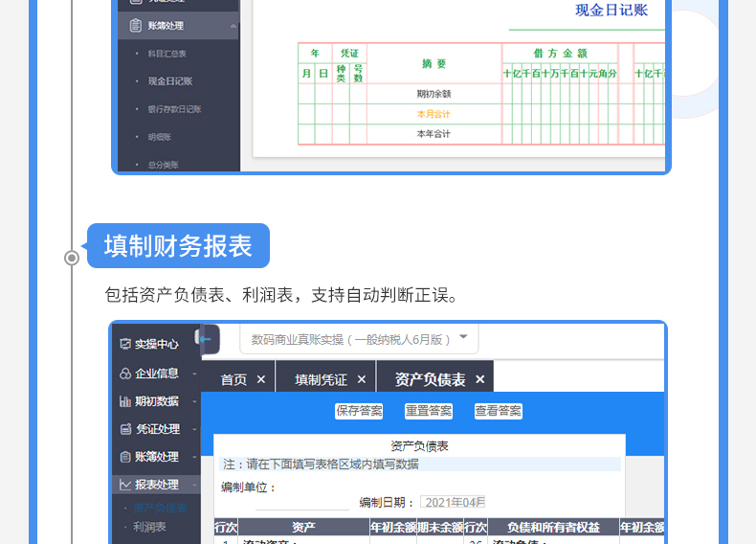Click the 凭证处理 sidebar icon
Viewport: 756px width, 544px height.
[124, 429]
